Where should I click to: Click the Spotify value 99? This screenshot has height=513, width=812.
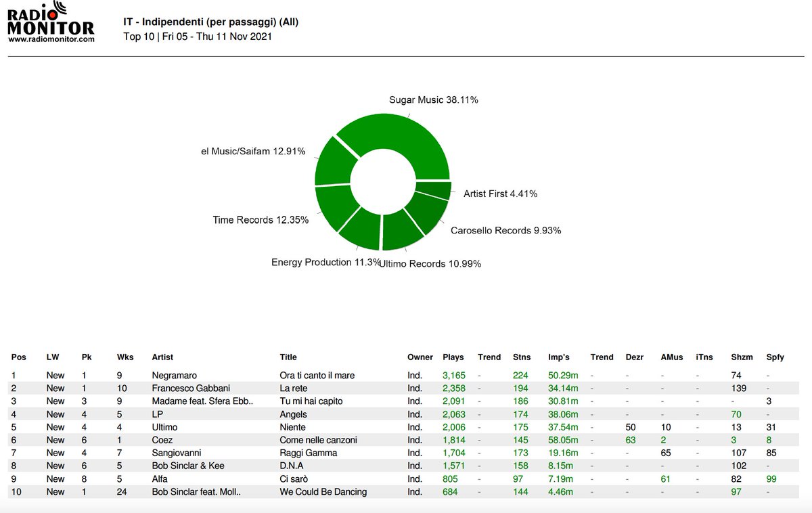(x=773, y=479)
